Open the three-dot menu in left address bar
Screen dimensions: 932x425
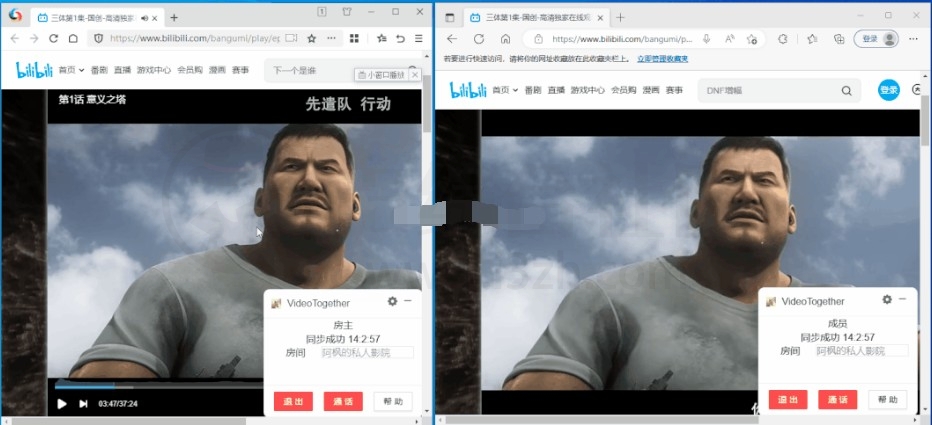[x=332, y=39]
